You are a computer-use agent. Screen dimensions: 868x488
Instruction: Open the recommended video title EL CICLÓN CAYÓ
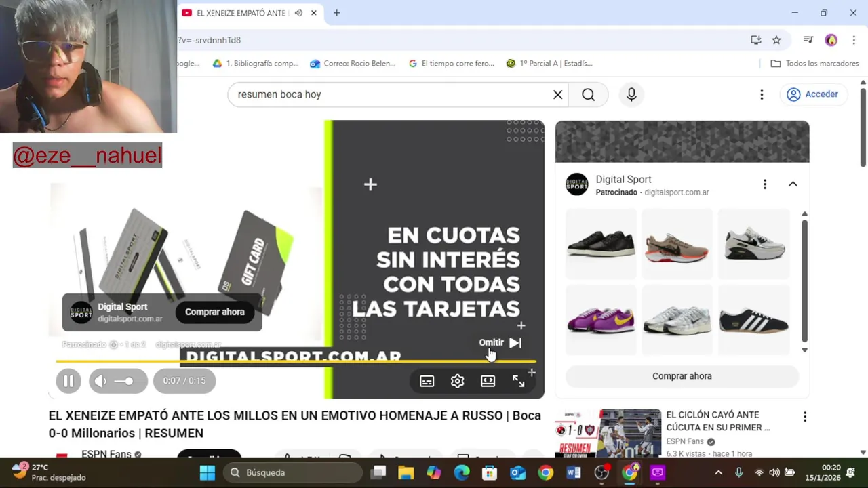(718, 421)
